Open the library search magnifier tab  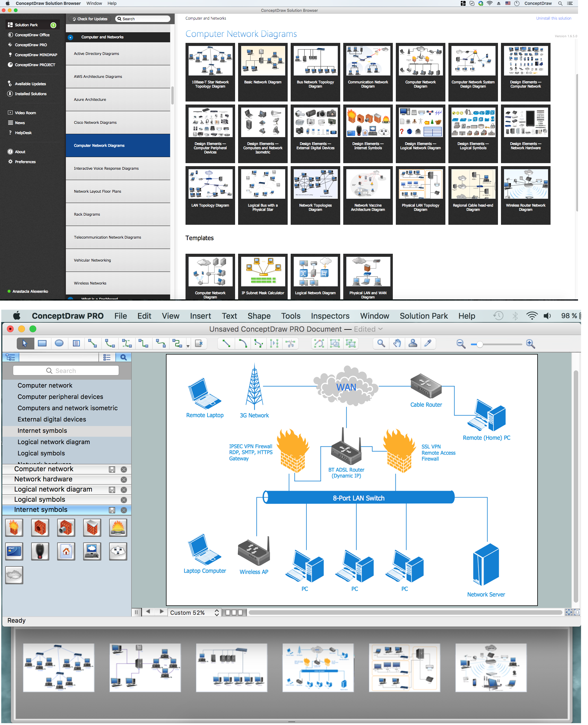tap(123, 357)
